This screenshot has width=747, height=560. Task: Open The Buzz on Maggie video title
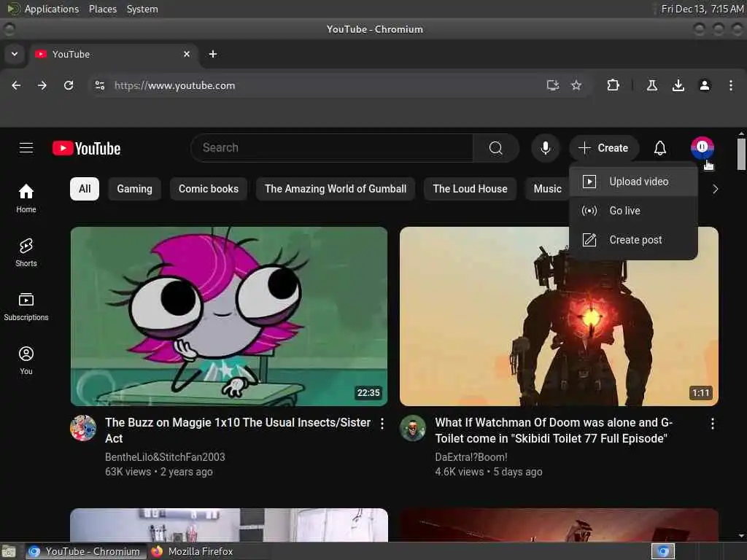tap(238, 430)
